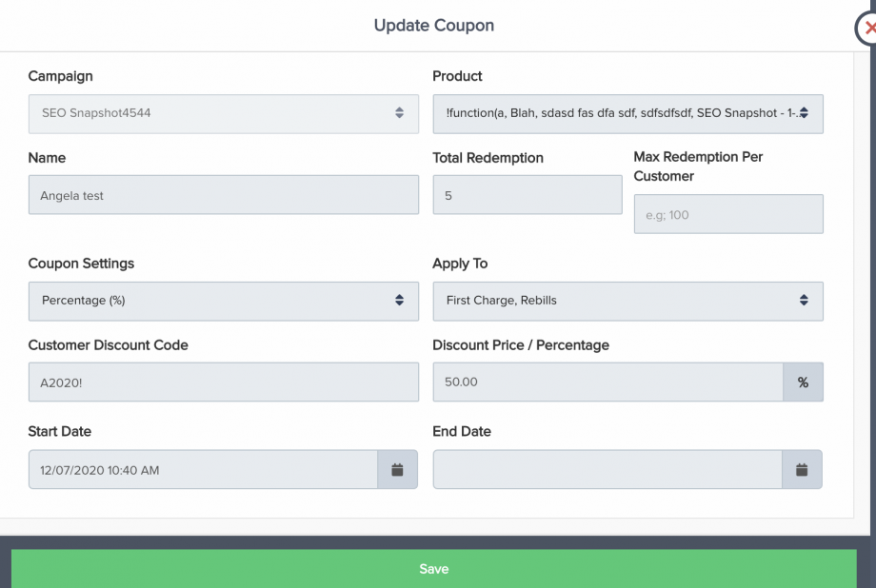The image size is (876, 588).
Task: Close the Update Coupon dialog
Action: (x=869, y=29)
